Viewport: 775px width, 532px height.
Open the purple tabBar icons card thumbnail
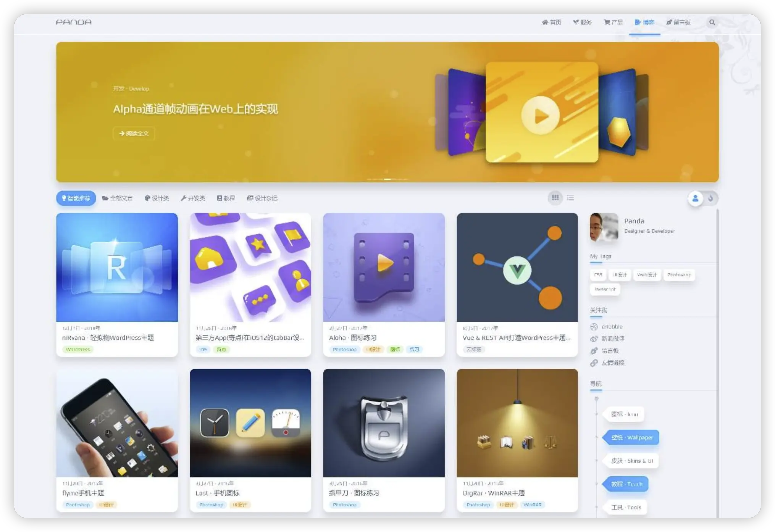[250, 267]
